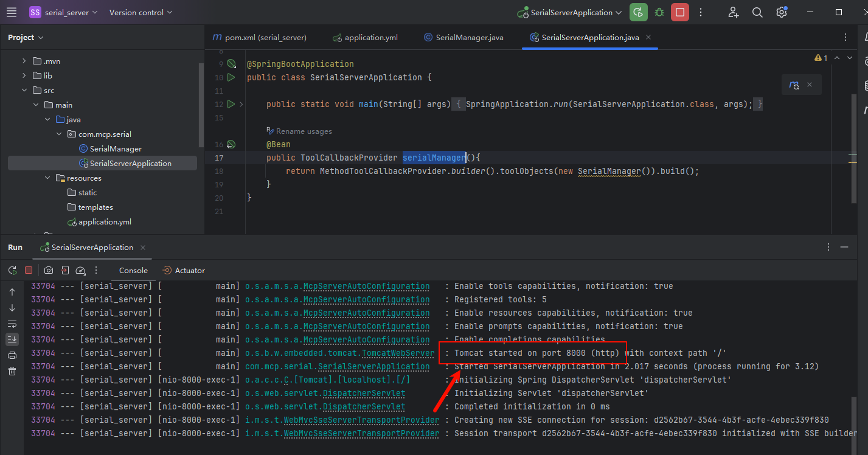Viewport: 868px width, 455px height.
Task: Open Code With Me add-user icon
Action: click(734, 12)
